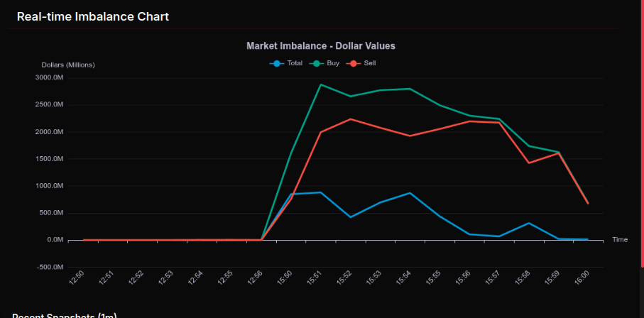Screen dimensions: 644x318
Task: Click the Real-time Imbalance Chart heading
Action: (x=93, y=16)
